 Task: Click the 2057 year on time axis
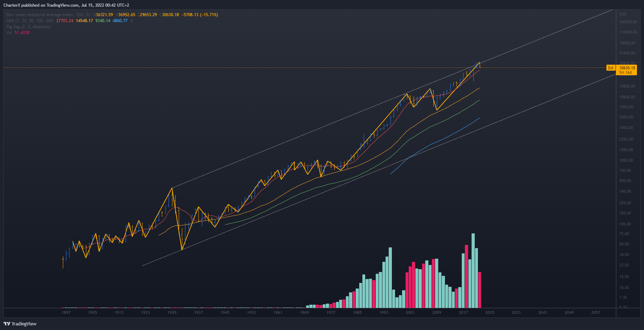(596, 312)
